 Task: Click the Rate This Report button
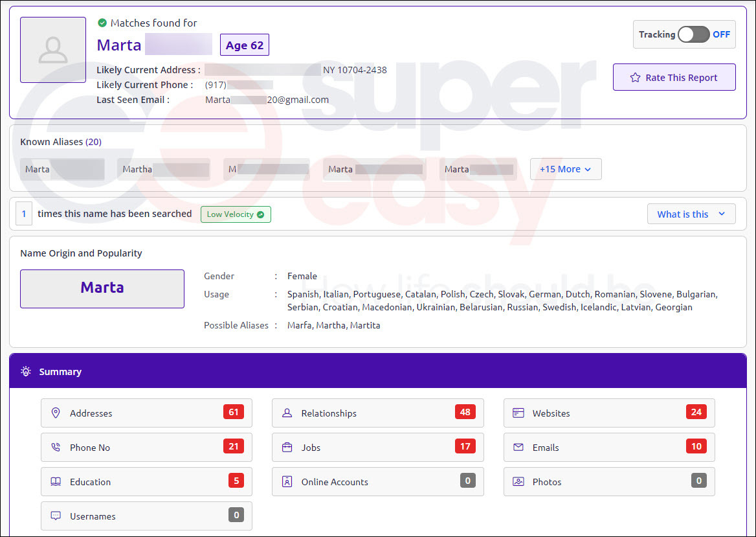coord(674,77)
